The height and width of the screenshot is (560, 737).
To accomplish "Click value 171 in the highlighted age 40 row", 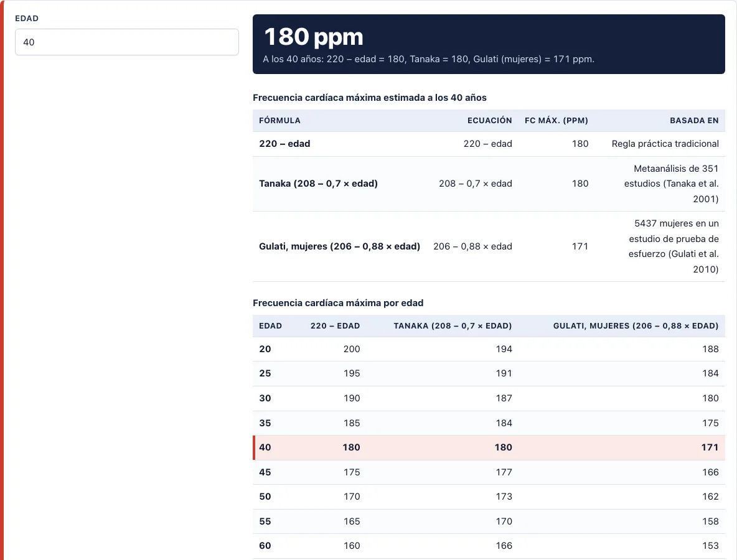I will [710, 448].
